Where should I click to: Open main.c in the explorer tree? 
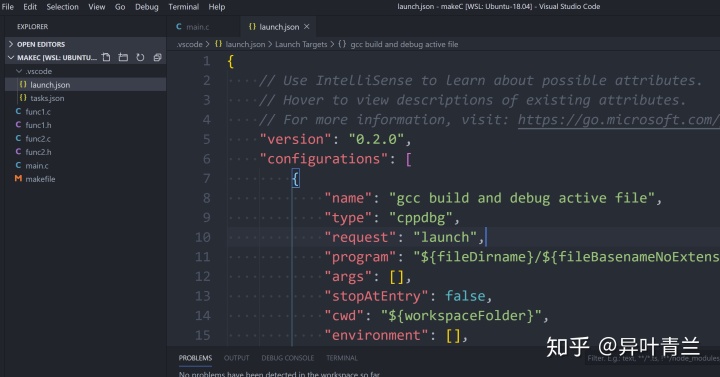click(86, 165)
